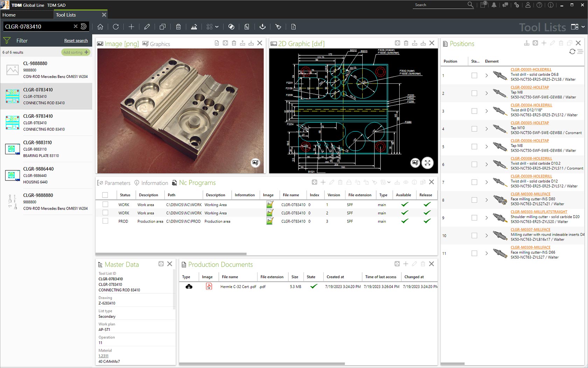Click the download tray icon in toolbar

pos(262,27)
